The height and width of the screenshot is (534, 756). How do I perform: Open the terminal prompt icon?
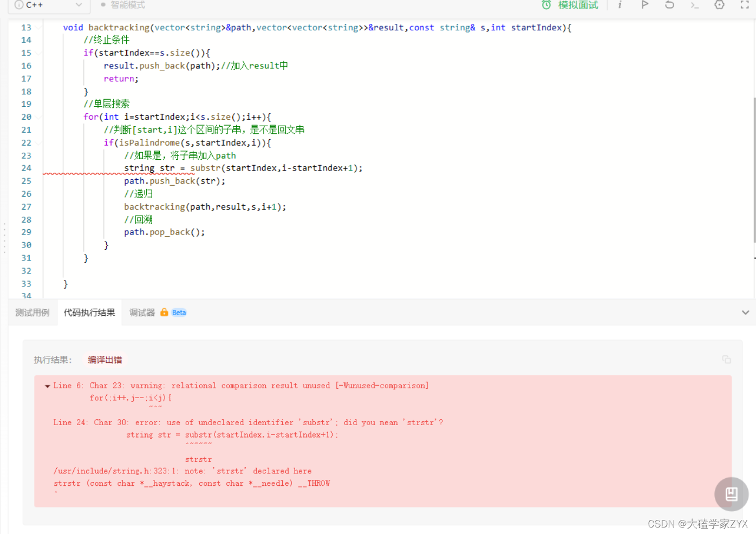point(694,5)
